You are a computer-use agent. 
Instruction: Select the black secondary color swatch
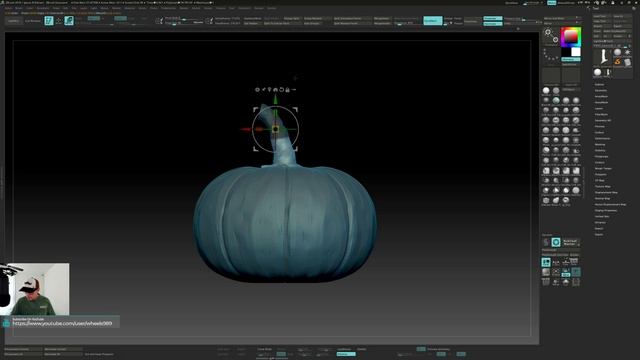click(x=566, y=52)
